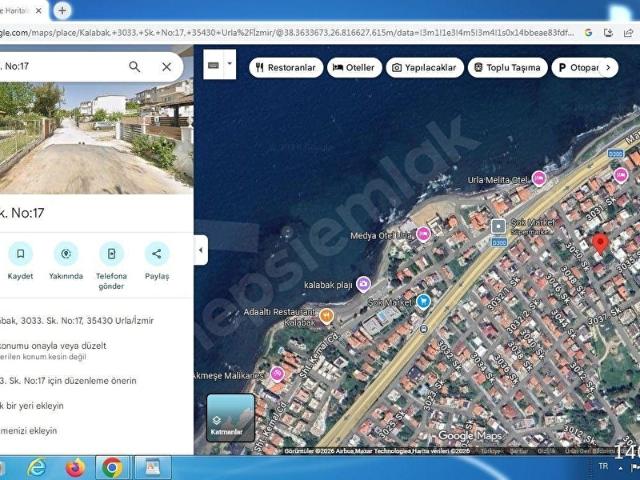
Task: Open Firefox from the taskbar
Action: [76, 468]
